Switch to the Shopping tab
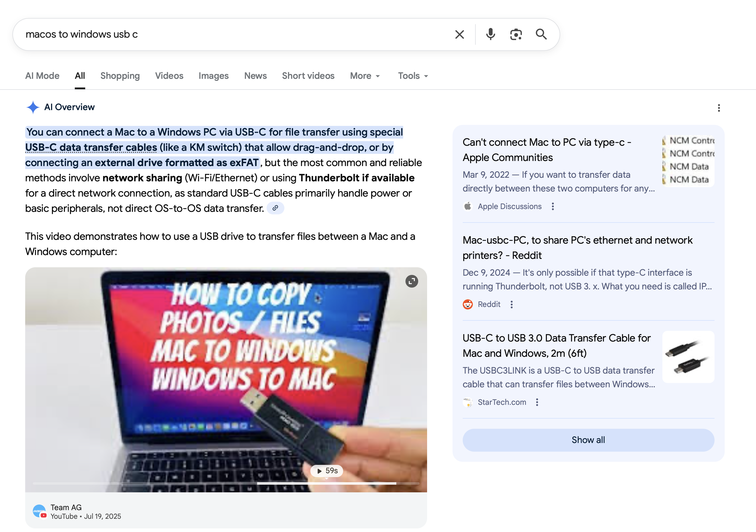The image size is (756, 532). pyautogui.click(x=120, y=76)
